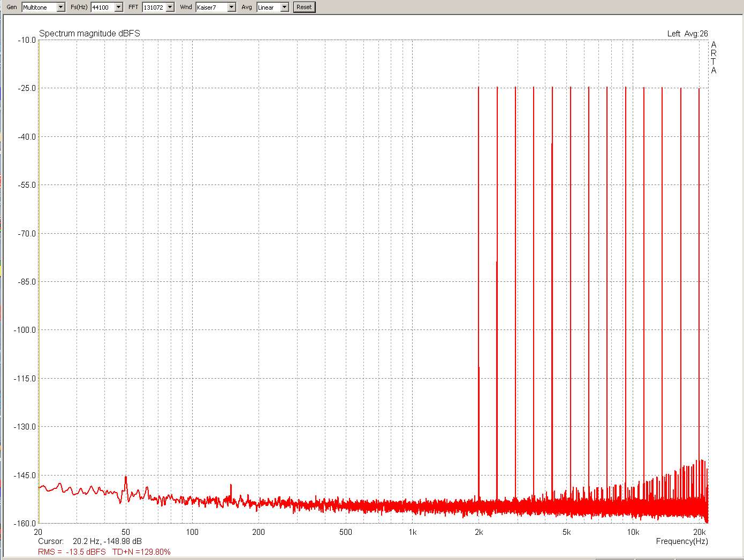Click the -160.0 y-axis label
Image resolution: width=744 pixels, height=560 pixels.
click(25, 524)
